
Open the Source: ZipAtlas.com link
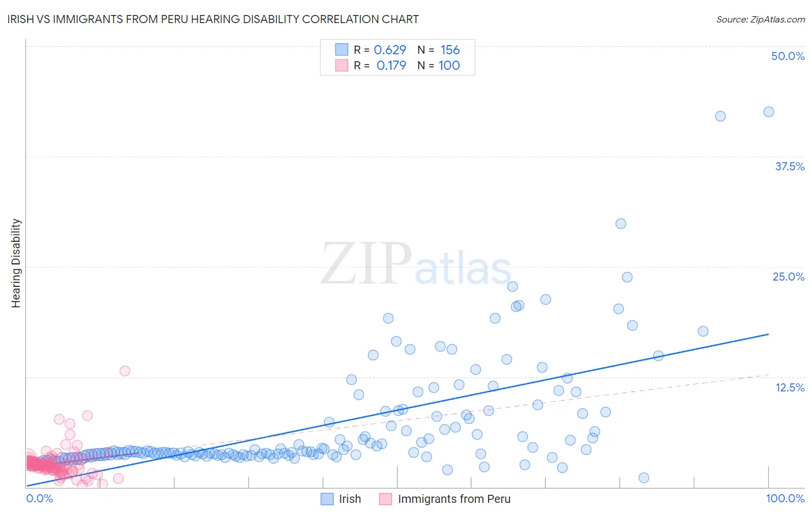pyautogui.click(x=761, y=19)
